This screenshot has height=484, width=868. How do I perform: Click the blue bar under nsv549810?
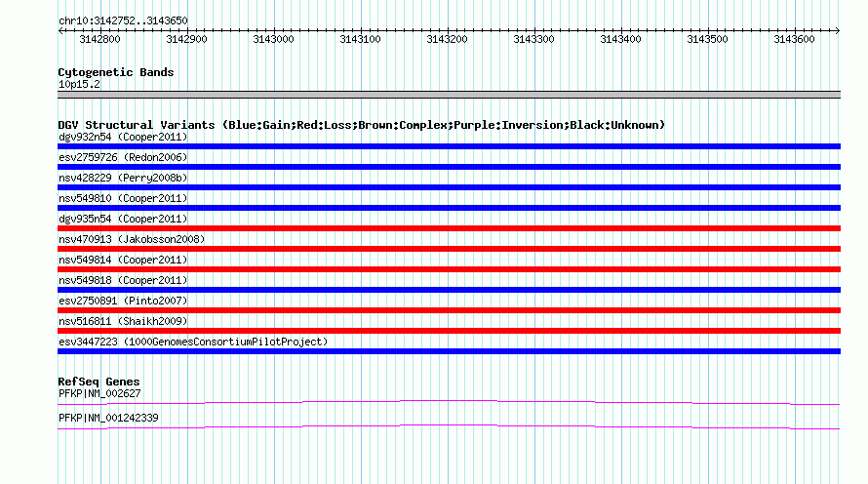[x=449, y=208]
